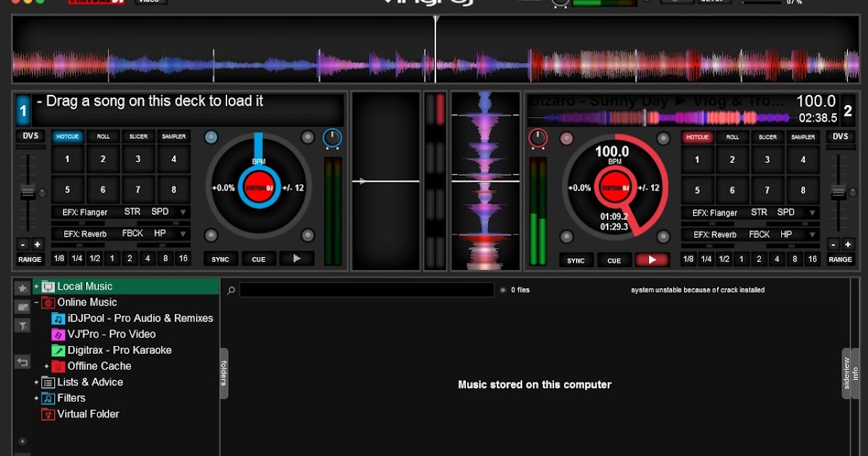Select the SAMPLER pad tab on deck 1
This screenshot has width=868, height=456.
coord(174,136)
